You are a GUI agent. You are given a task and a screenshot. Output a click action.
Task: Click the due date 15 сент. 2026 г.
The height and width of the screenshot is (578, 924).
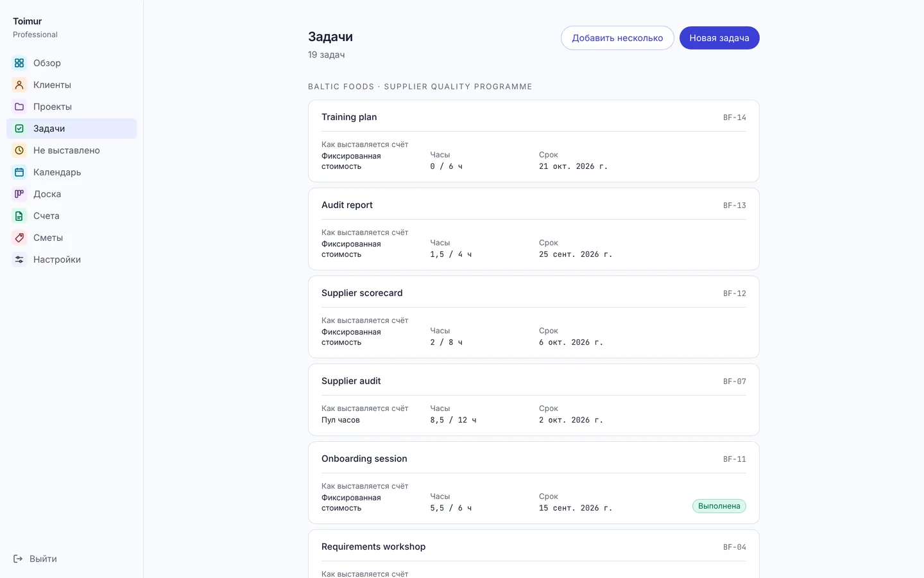(x=576, y=508)
